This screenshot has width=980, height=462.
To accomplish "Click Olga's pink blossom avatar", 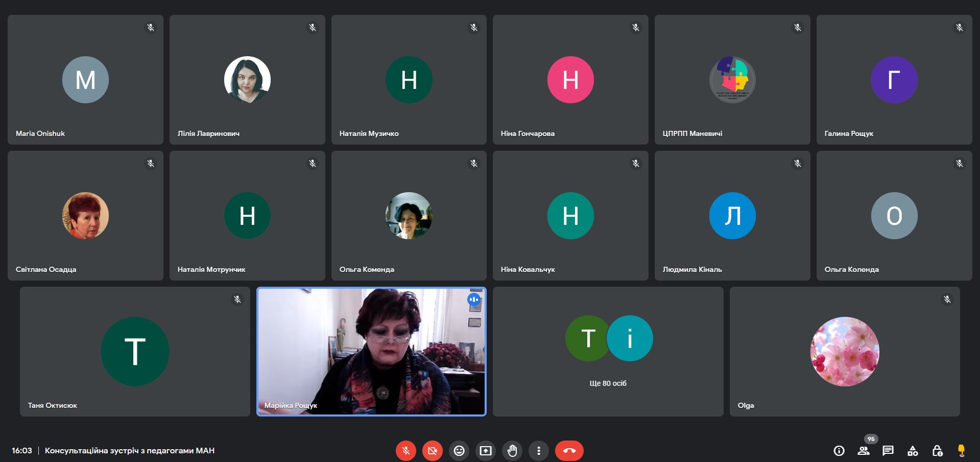I will [x=845, y=352].
